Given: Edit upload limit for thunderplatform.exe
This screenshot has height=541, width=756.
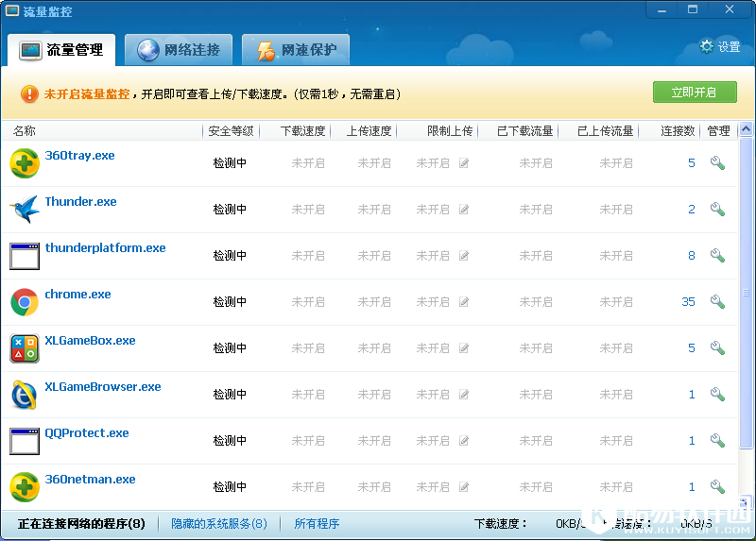Looking at the screenshot, I should click(464, 256).
